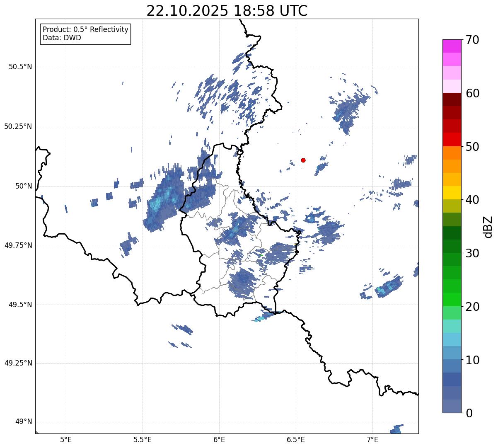The image size is (498, 448).
Task: Click the '49.25°N' latitude label
Action: [18, 363]
